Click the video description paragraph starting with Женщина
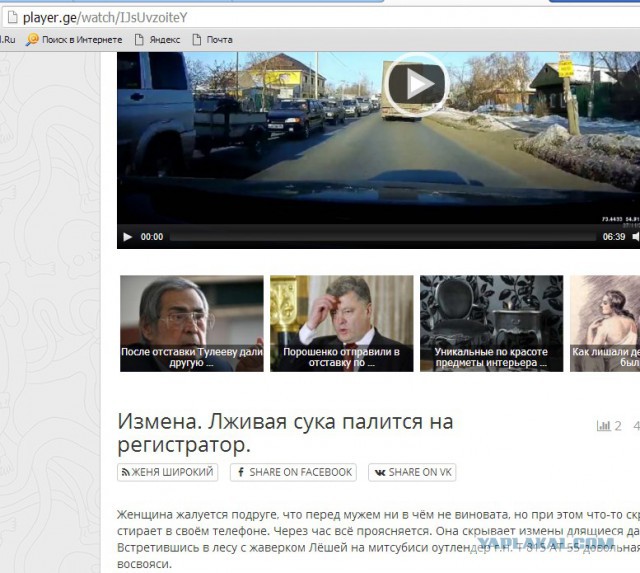The width and height of the screenshot is (640, 573). (378, 539)
